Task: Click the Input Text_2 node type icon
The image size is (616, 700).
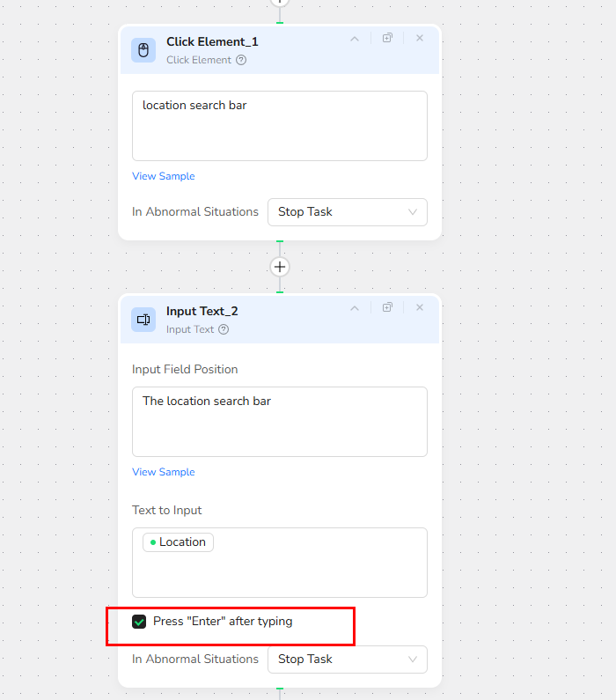Action: (x=143, y=320)
